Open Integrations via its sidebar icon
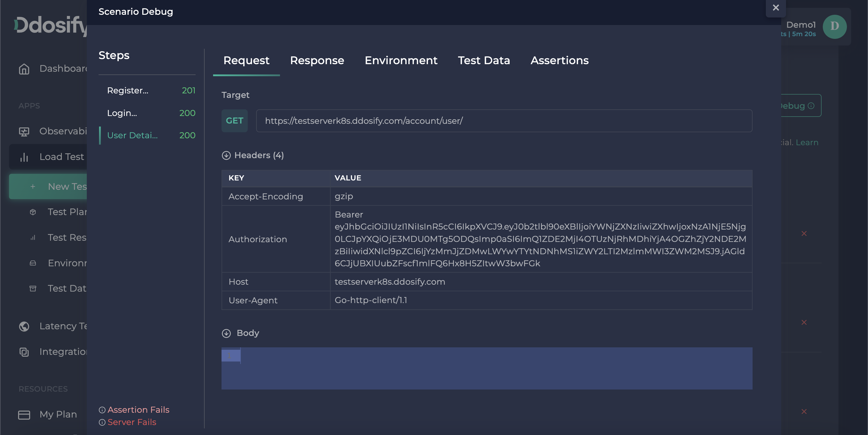The image size is (868, 435). click(24, 352)
